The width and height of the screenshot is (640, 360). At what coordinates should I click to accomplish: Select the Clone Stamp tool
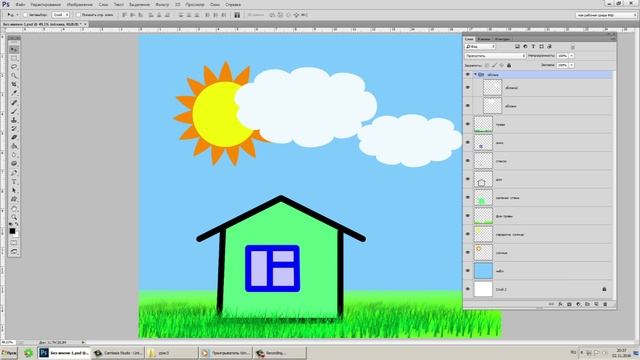(14, 120)
